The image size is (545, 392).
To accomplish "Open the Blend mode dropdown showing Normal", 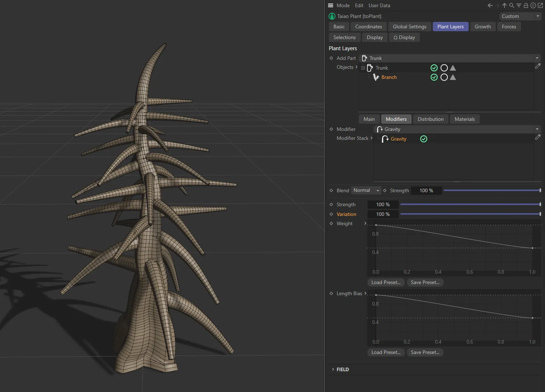I will (365, 190).
